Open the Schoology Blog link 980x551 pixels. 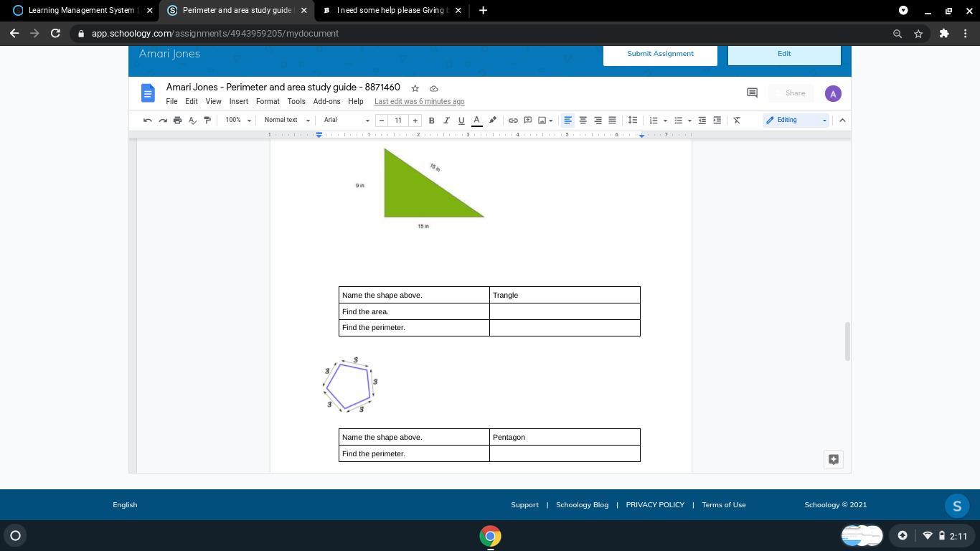pyautogui.click(x=582, y=505)
